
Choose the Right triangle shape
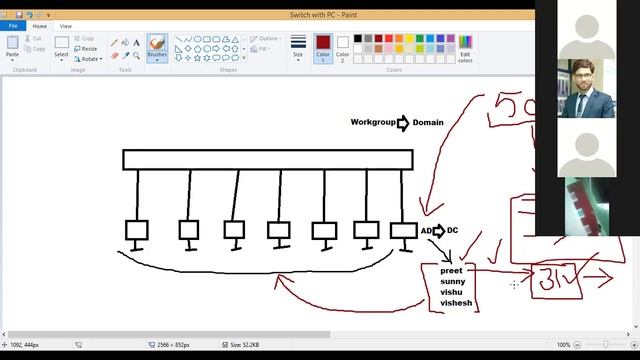(x=179, y=49)
